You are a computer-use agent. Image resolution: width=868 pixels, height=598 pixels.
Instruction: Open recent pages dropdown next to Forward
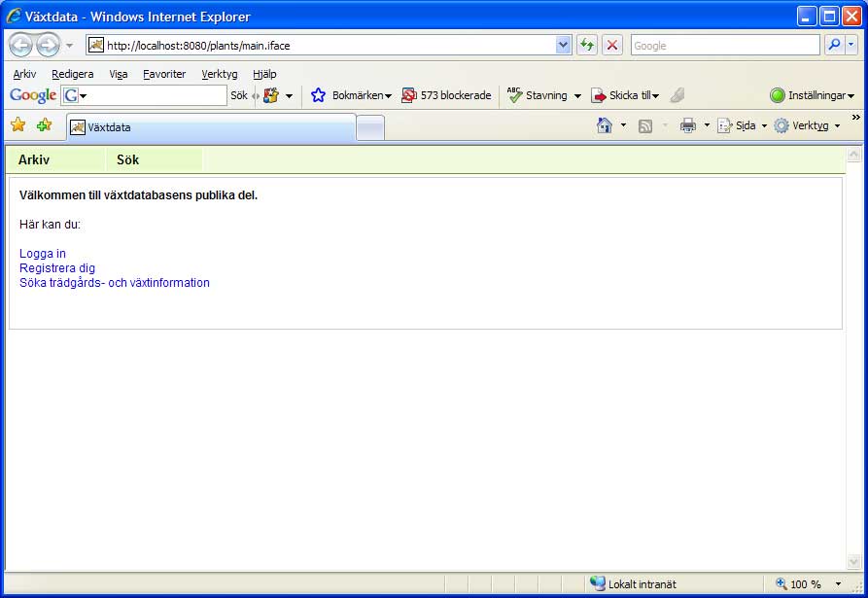tap(69, 46)
